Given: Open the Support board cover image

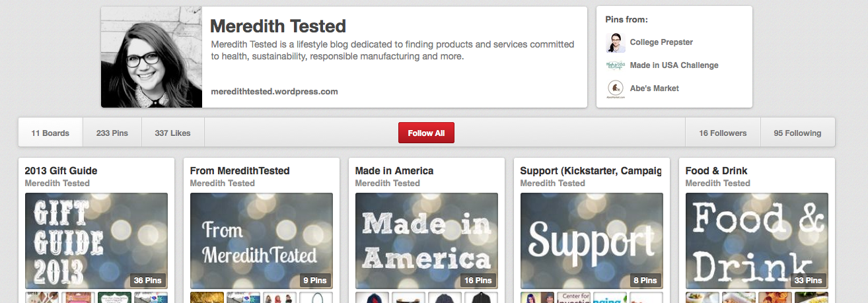Looking at the screenshot, I should pos(592,240).
